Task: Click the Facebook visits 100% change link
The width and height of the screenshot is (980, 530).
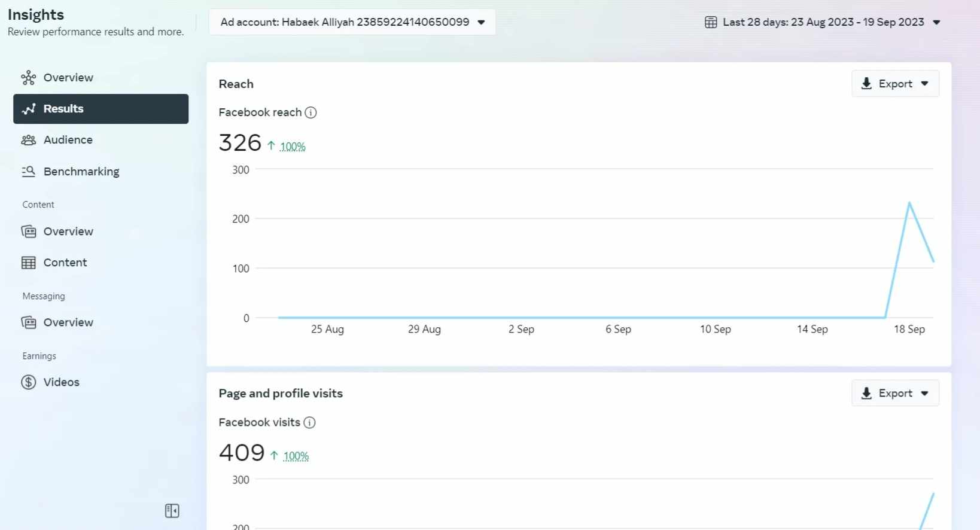Action: pyautogui.click(x=296, y=456)
